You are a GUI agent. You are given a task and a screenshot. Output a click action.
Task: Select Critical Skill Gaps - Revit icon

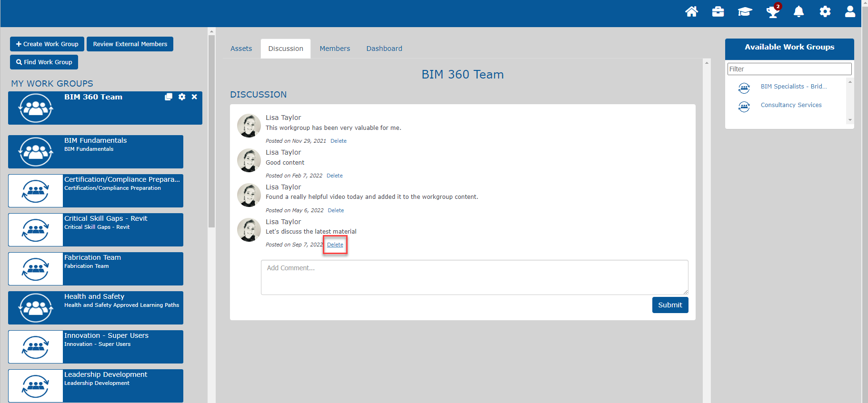[36, 230]
